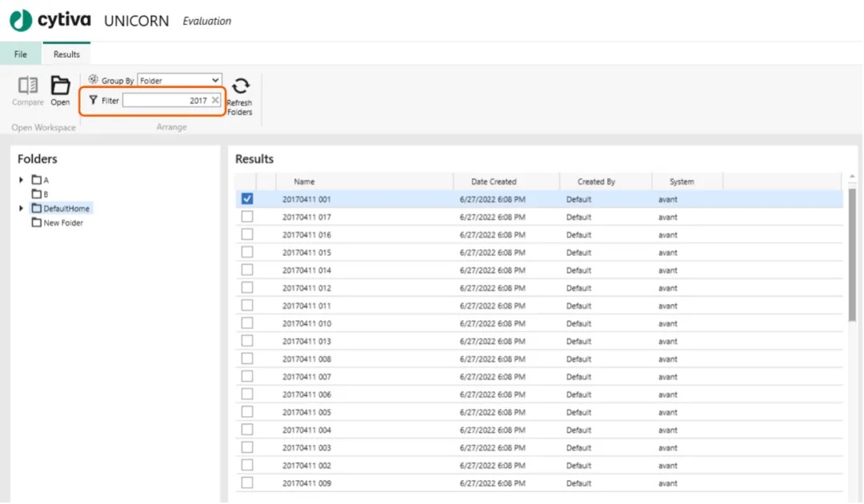The image size is (864, 504).
Task: Open the Group By dropdown
Action: click(180, 81)
